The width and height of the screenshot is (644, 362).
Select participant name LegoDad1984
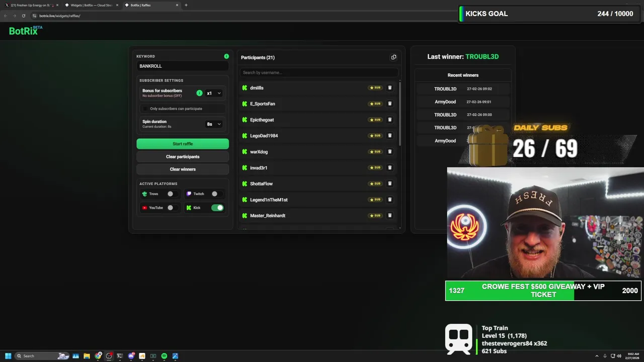(x=264, y=136)
